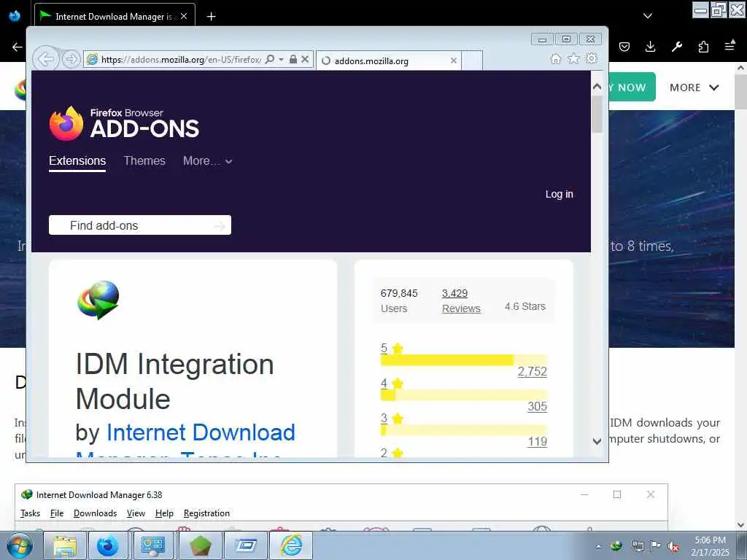This screenshot has height=560, width=747.
Task: Click the green NOW button on IDM site
Action: tap(632, 87)
